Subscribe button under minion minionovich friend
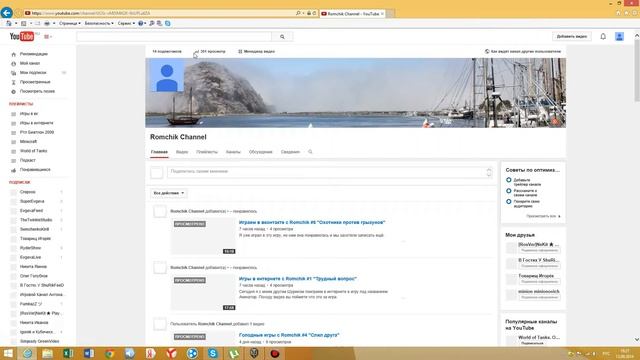 click(x=539, y=298)
